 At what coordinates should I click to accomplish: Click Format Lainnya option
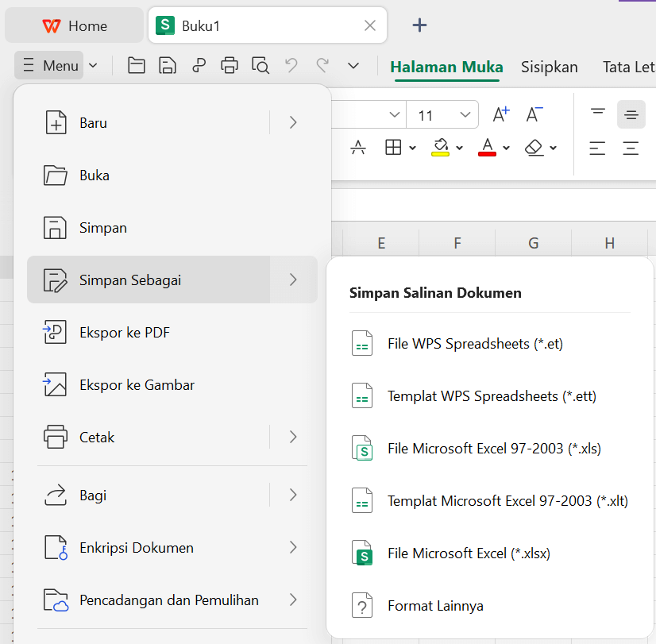tap(435, 606)
